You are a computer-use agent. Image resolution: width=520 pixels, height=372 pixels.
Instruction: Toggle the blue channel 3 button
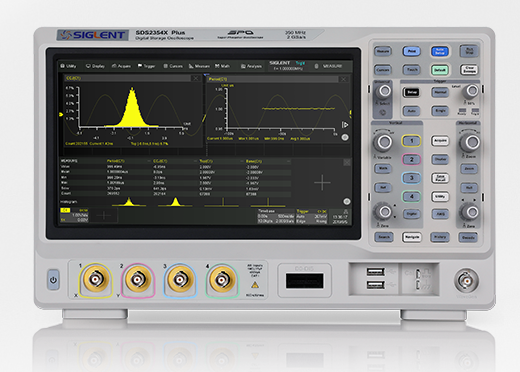pyautogui.click(x=411, y=178)
